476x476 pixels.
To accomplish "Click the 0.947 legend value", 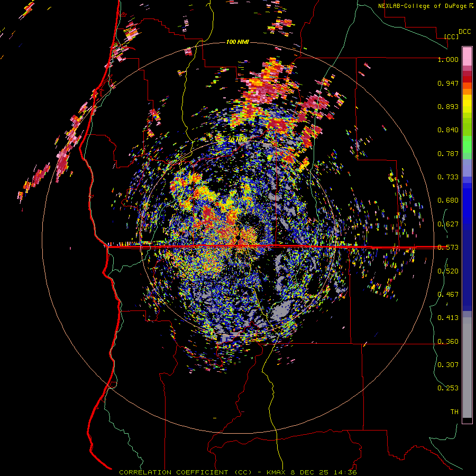I will point(448,83).
